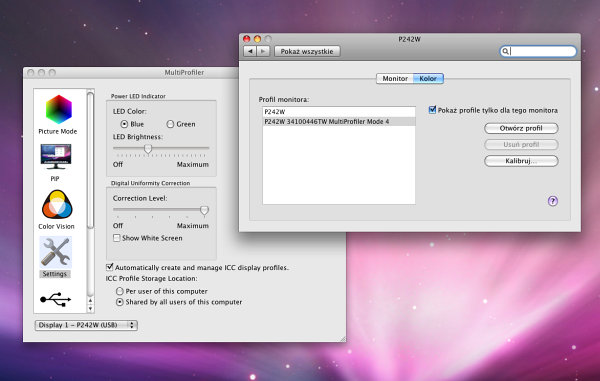Open the Display 1 – P242W (USB) dropdown

(86, 325)
